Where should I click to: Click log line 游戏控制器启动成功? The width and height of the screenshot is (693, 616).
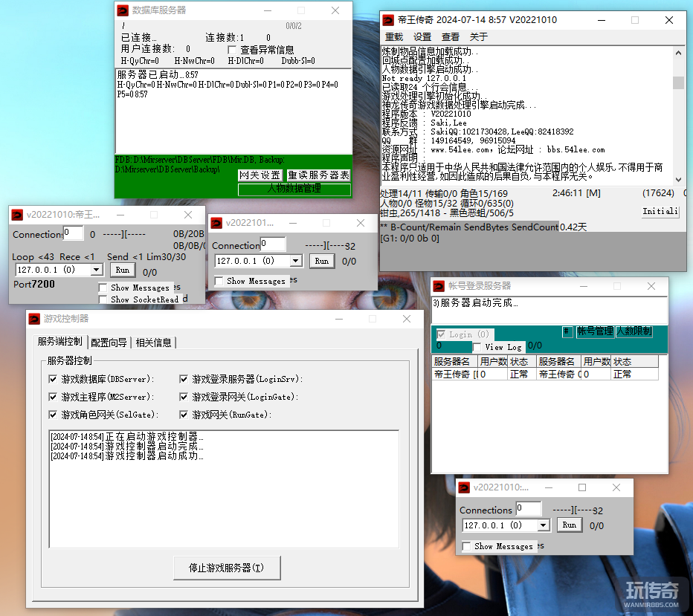[x=127, y=456]
